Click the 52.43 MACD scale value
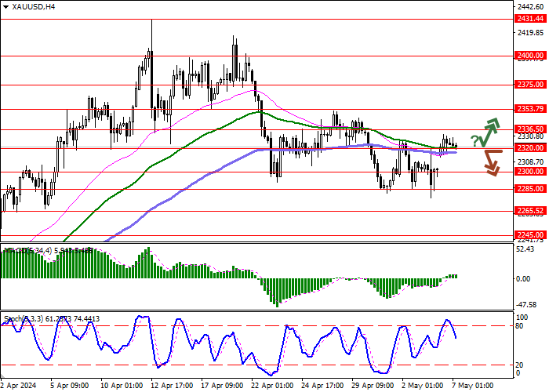 pyautogui.click(x=525, y=249)
